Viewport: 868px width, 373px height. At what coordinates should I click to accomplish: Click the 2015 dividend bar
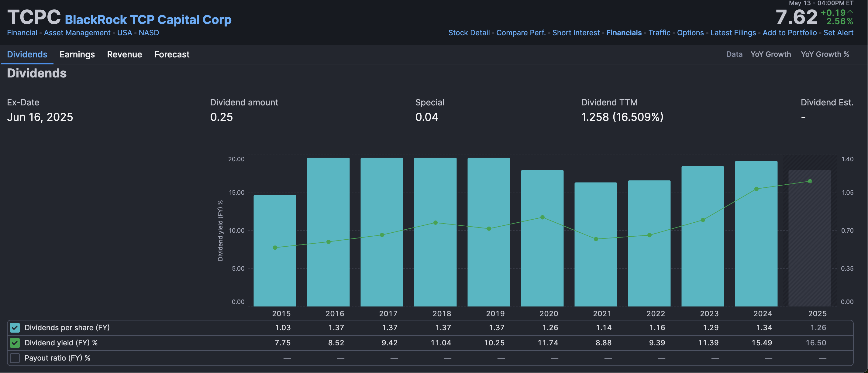(x=275, y=251)
